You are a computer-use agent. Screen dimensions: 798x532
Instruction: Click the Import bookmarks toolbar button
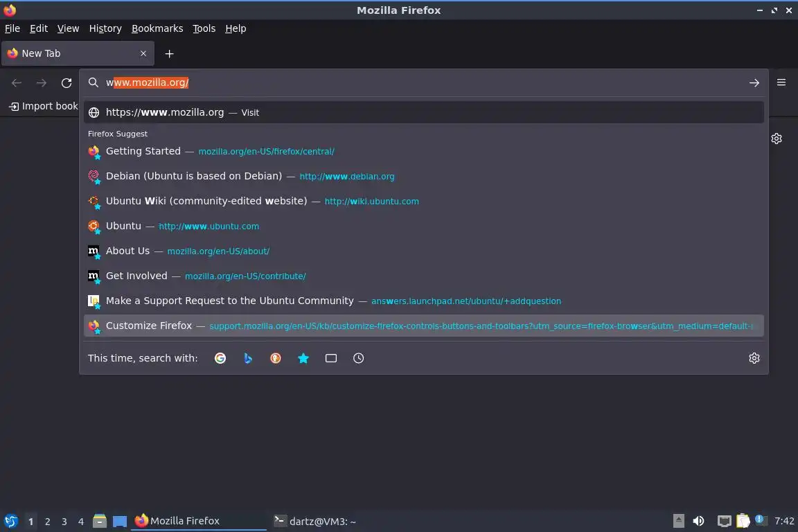pyautogui.click(x=43, y=106)
